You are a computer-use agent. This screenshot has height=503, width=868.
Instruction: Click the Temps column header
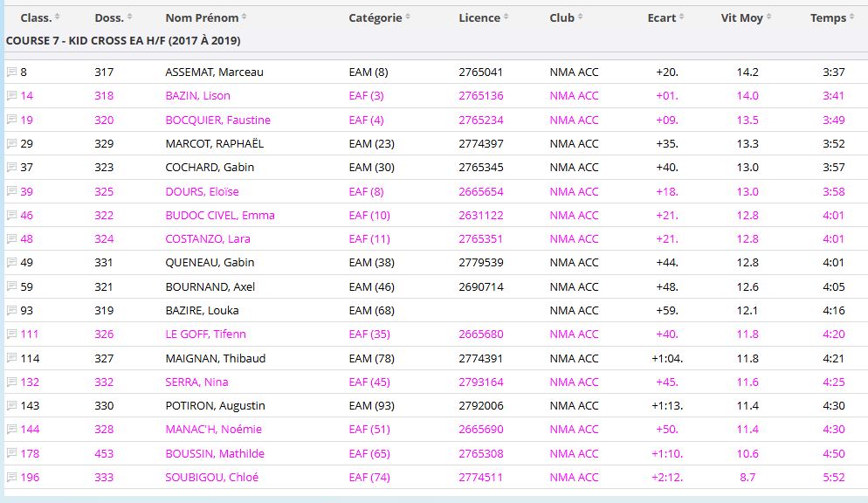(828, 17)
